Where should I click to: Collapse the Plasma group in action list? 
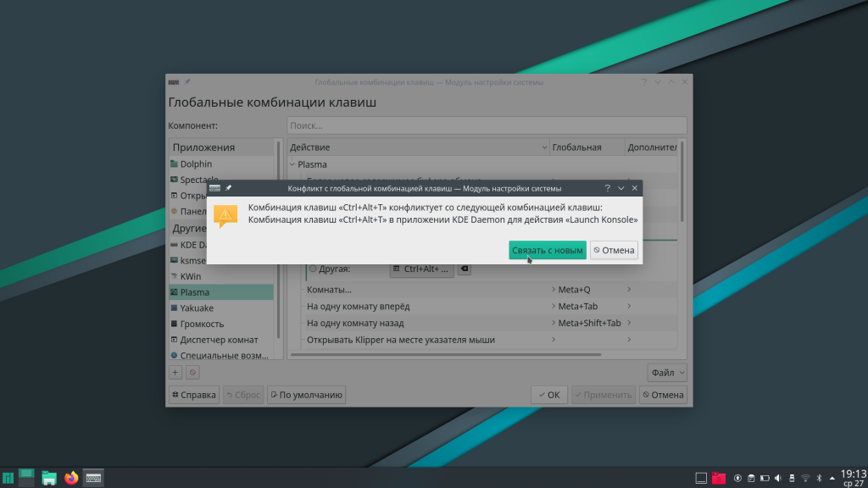click(293, 164)
